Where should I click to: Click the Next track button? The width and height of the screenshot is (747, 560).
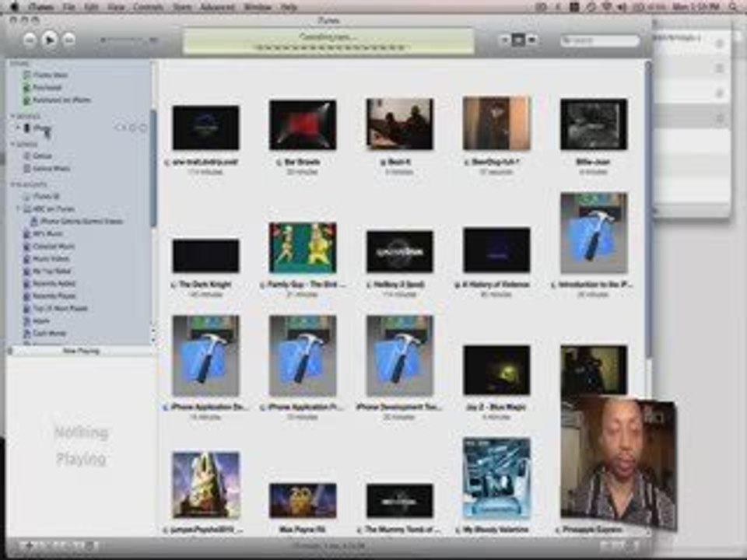[x=68, y=40]
